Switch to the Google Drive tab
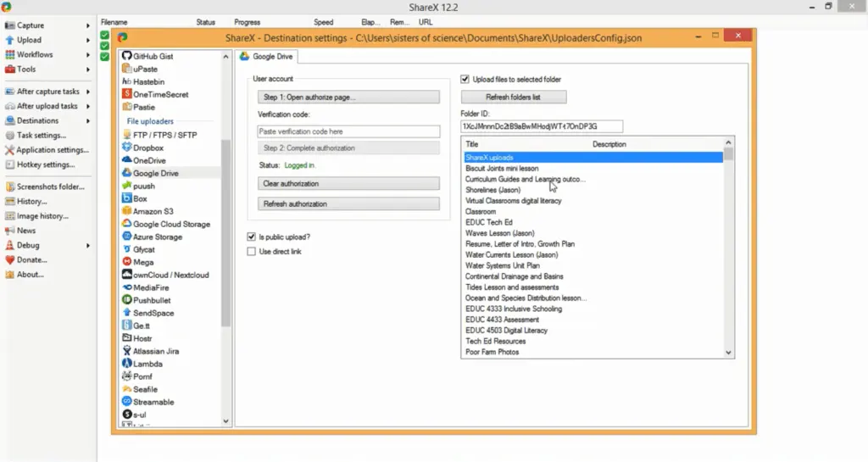868x462 pixels. coord(266,57)
